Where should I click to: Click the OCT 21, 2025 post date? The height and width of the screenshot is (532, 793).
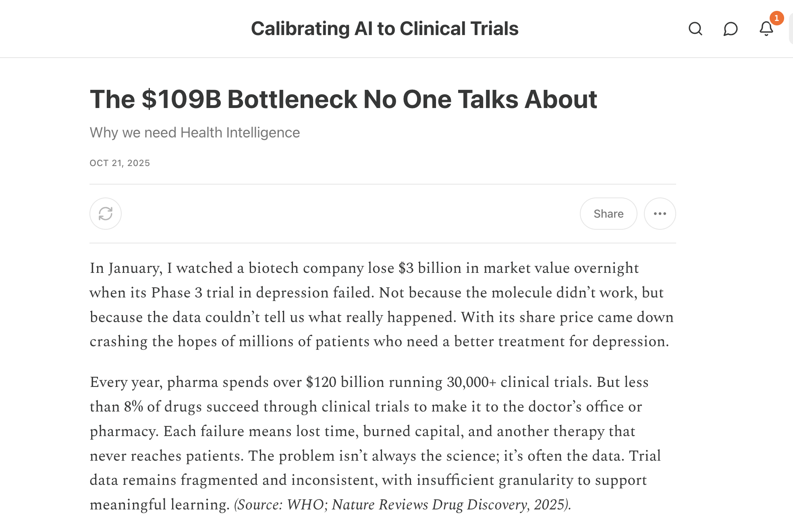click(x=120, y=163)
